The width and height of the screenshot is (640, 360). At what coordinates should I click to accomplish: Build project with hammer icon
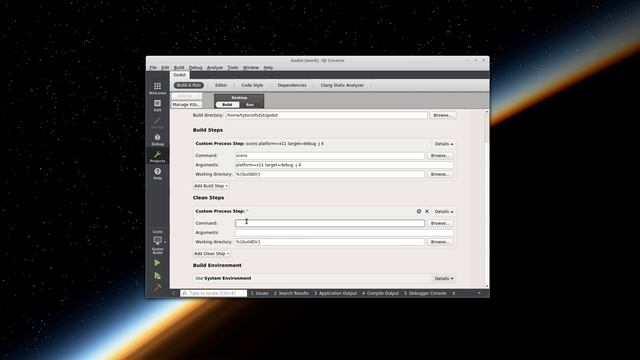point(157,288)
